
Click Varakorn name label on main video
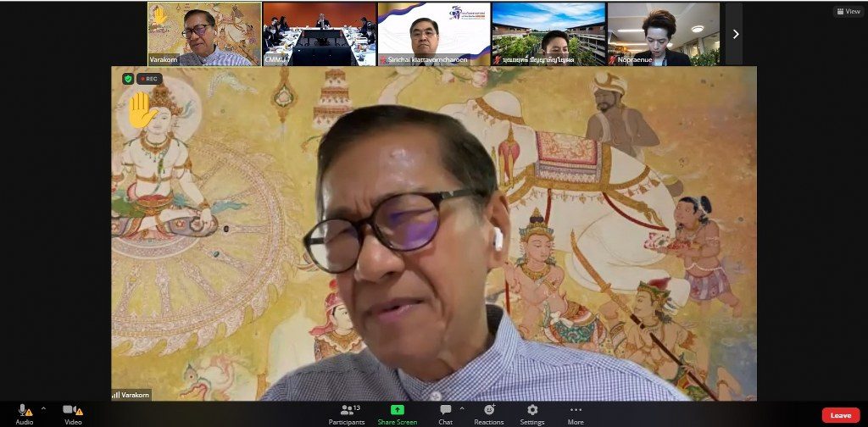point(131,395)
